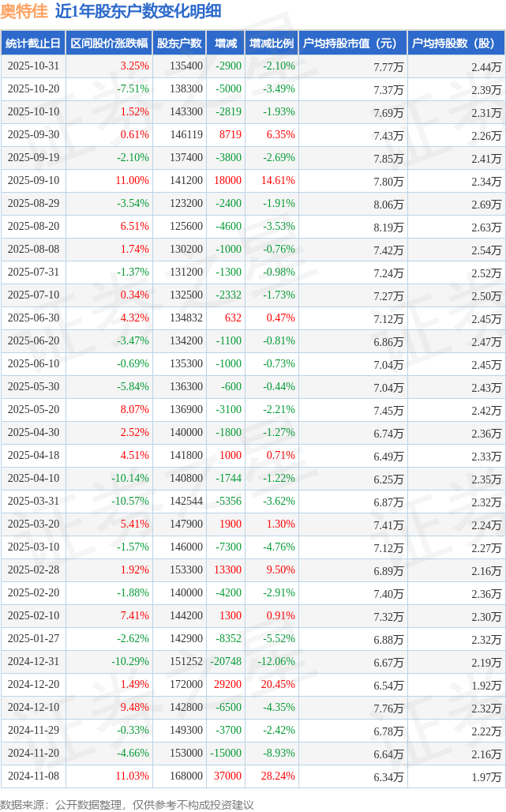506x812 pixels.
Task: Click the 28.24% change ratio cell
Action: coord(279,776)
